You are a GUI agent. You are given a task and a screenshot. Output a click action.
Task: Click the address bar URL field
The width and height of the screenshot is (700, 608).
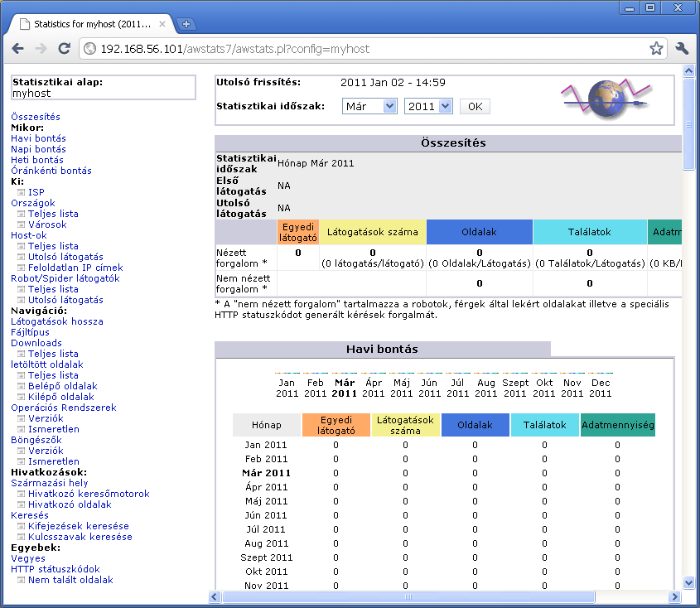[373, 49]
